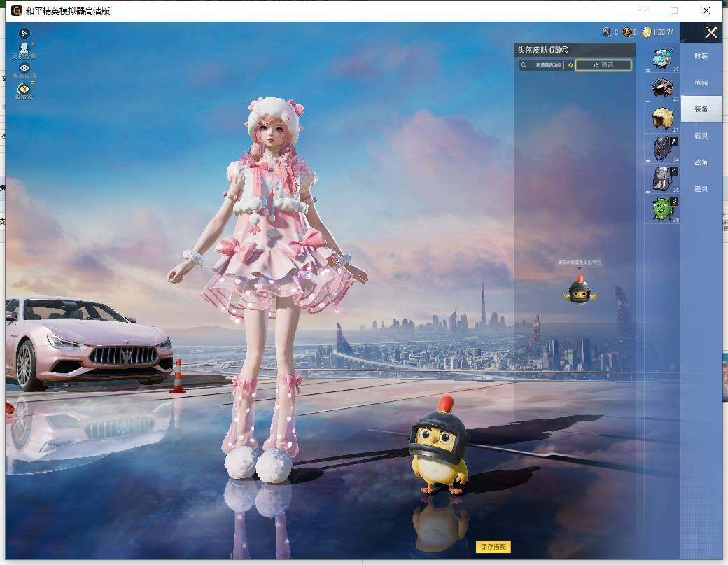
Task: Minimize the 和平精英模拟器高清版 window
Action: 643,11
